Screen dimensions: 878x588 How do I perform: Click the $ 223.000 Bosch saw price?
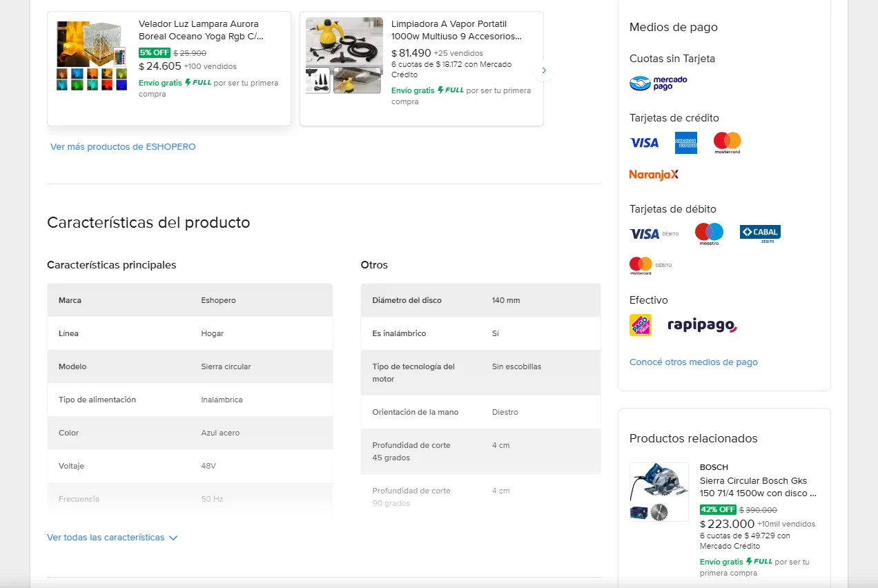727,524
